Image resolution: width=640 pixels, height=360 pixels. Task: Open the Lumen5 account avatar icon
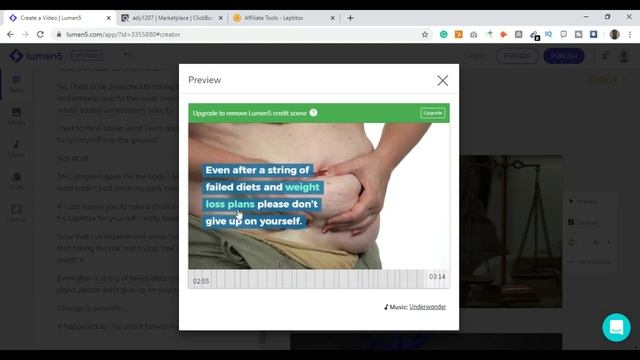[624, 56]
